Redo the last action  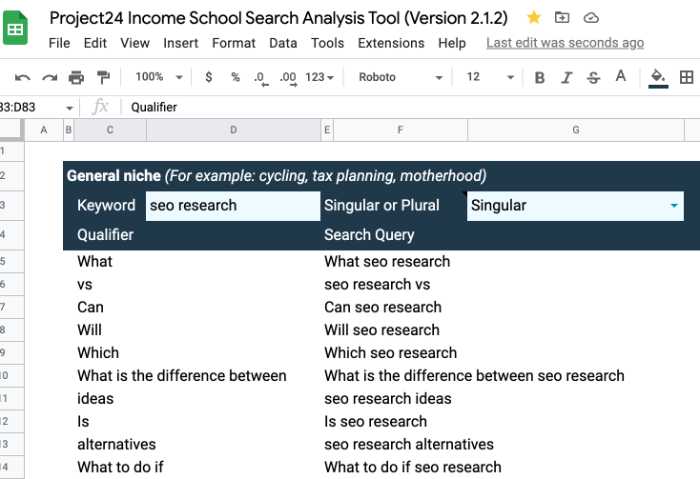[x=50, y=77]
